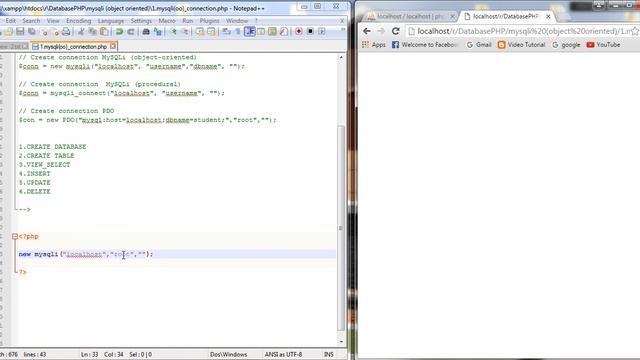
Task: Click the ANSI as UTF-8 status entry
Action: (x=283, y=354)
